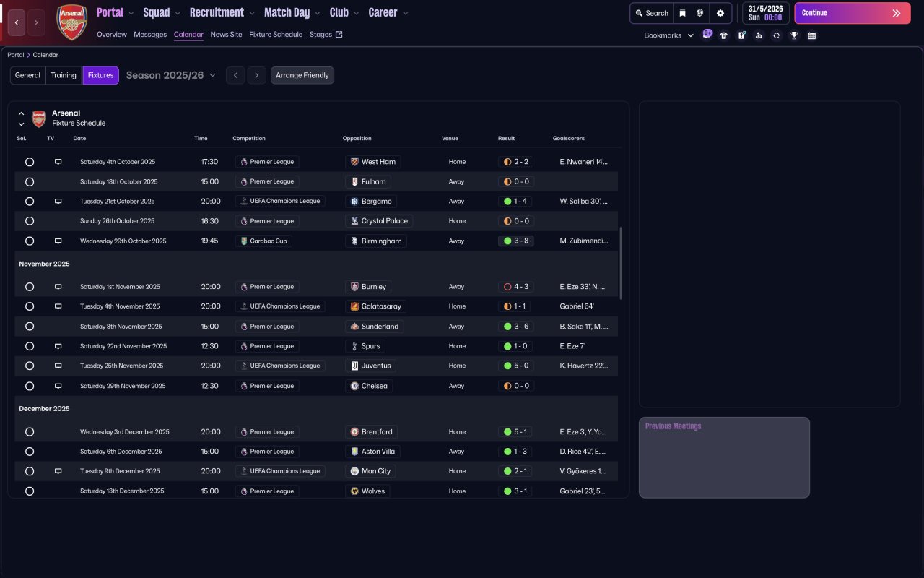Open messages bubble with 9+ badge

[x=707, y=35]
